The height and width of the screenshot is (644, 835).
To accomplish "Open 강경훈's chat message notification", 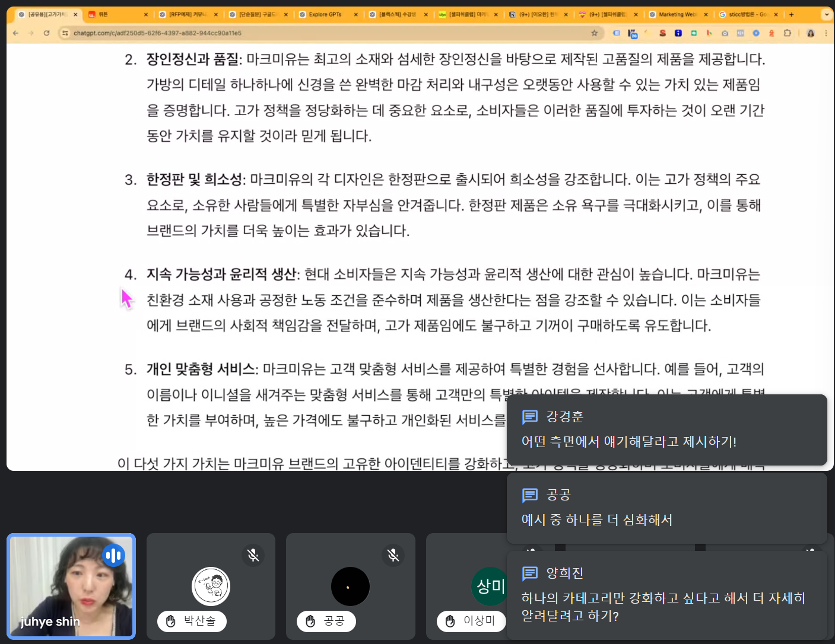I will coord(667,430).
